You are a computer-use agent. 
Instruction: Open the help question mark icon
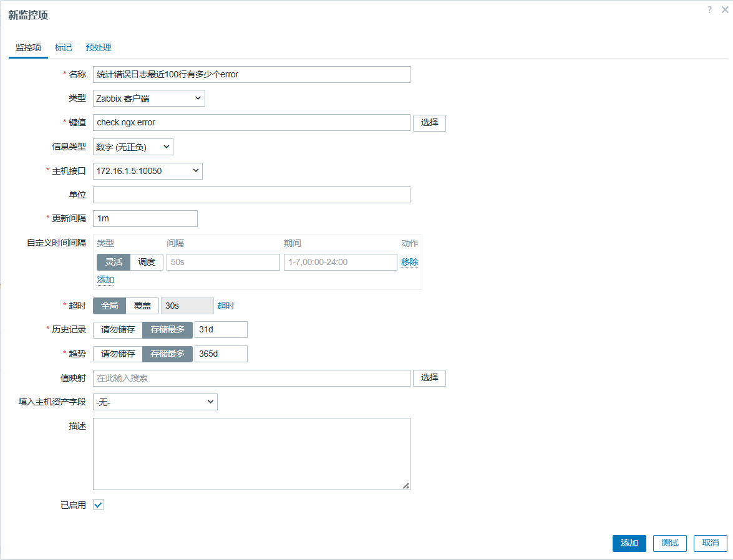coord(709,10)
